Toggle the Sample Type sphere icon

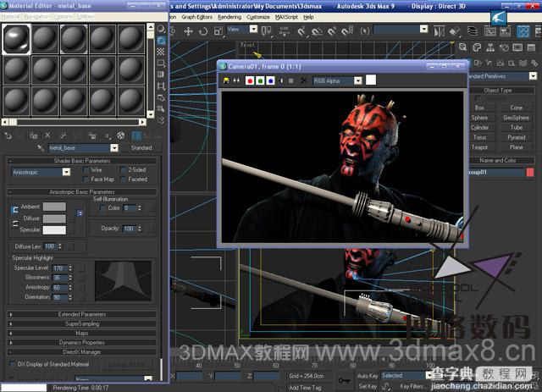tap(161, 29)
